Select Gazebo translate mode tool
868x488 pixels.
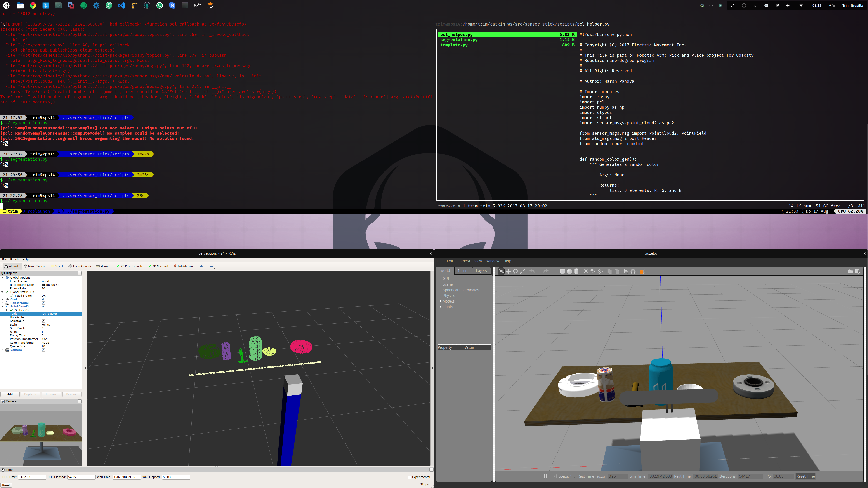click(x=508, y=271)
